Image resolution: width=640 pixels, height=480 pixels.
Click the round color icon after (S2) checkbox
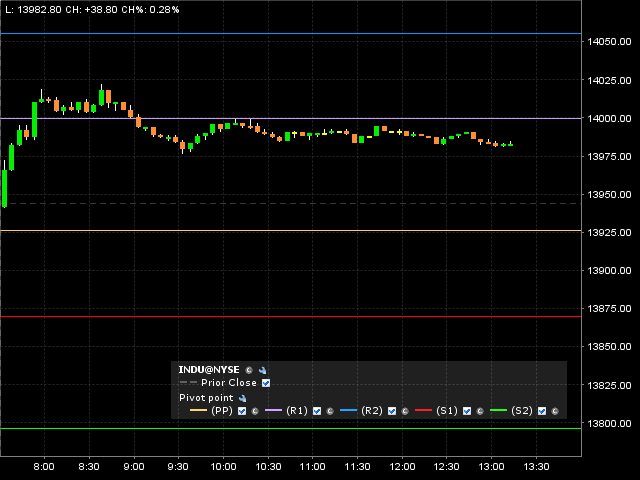click(x=555, y=411)
